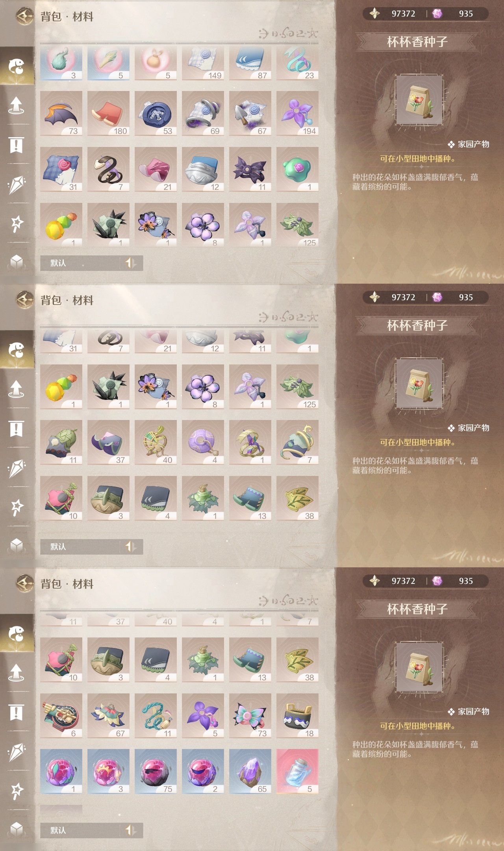Pick the purple five-petal flower showing 194
Screen dimensions: 504x851
click(x=297, y=113)
